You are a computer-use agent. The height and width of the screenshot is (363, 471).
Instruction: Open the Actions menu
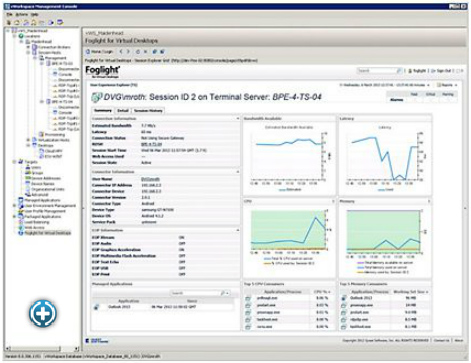click(22, 15)
